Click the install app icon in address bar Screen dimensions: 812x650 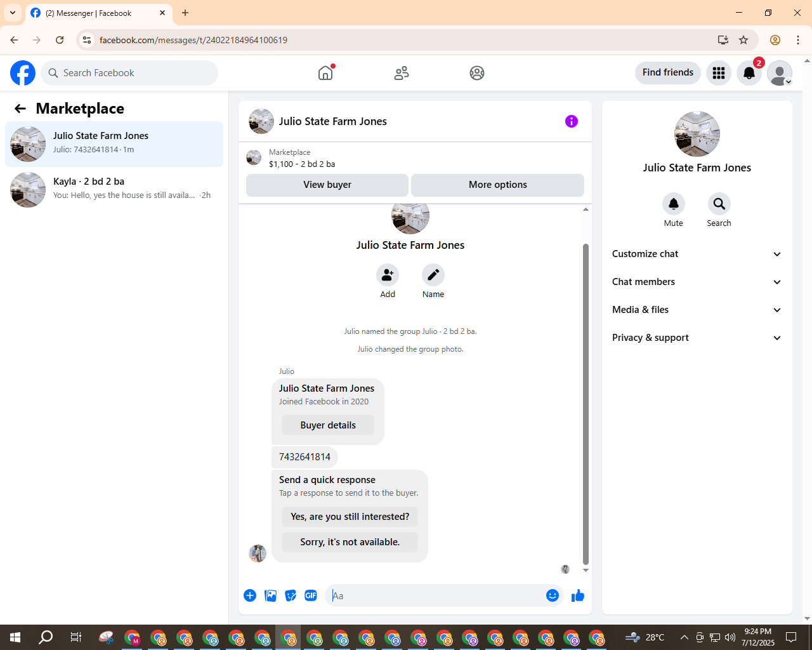click(x=723, y=40)
